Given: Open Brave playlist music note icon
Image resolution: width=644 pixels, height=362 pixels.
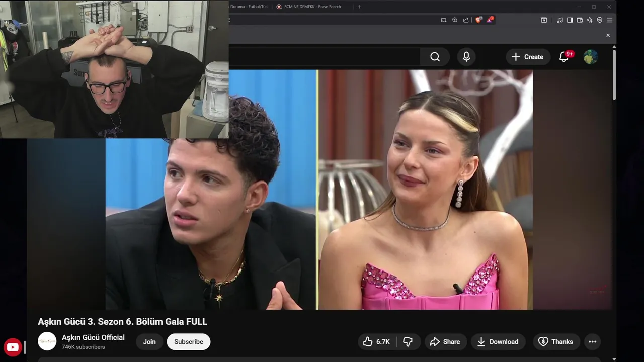Looking at the screenshot, I should click(560, 20).
